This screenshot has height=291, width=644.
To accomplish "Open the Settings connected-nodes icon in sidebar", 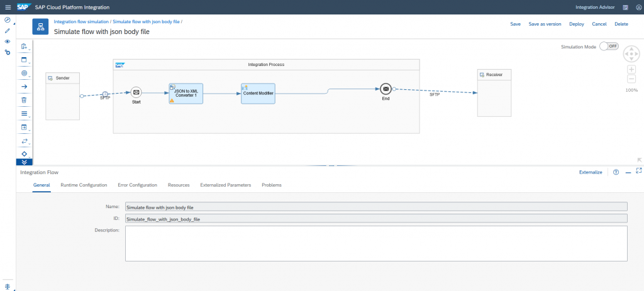I will pyautogui.click(x=8, y=53).
